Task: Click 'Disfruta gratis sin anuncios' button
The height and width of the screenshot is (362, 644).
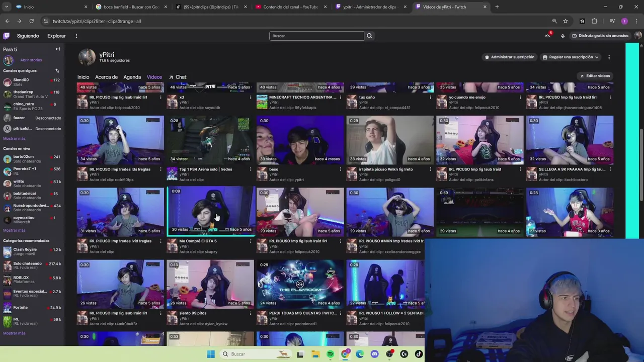Action: (600, 36)
